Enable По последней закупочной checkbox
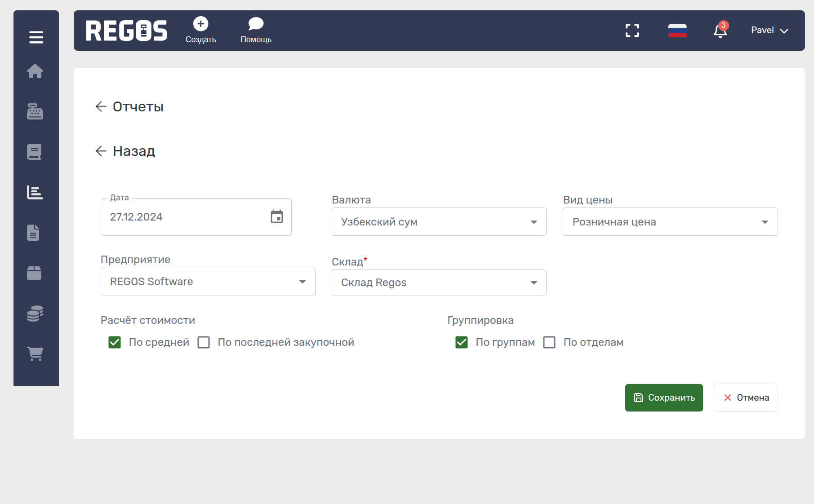The image size is (814, 504). [x=204, y=342]
